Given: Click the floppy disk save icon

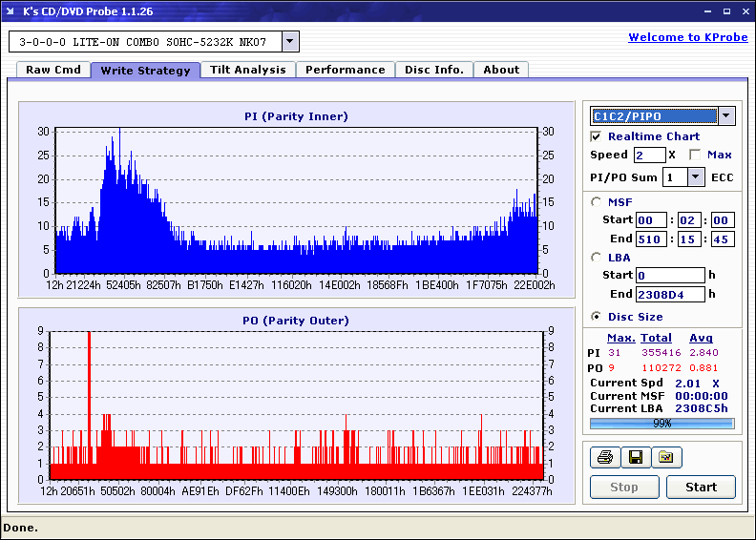Looking at the screenshot, I should pyautogui.click(x=635, y=458).
